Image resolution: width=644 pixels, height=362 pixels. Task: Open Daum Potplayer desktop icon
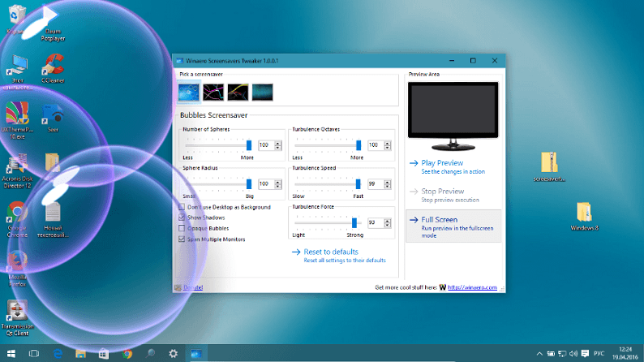(53, 23)
